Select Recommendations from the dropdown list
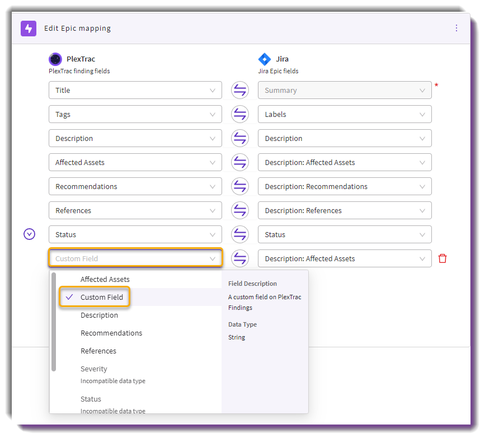 click(139, 333)
